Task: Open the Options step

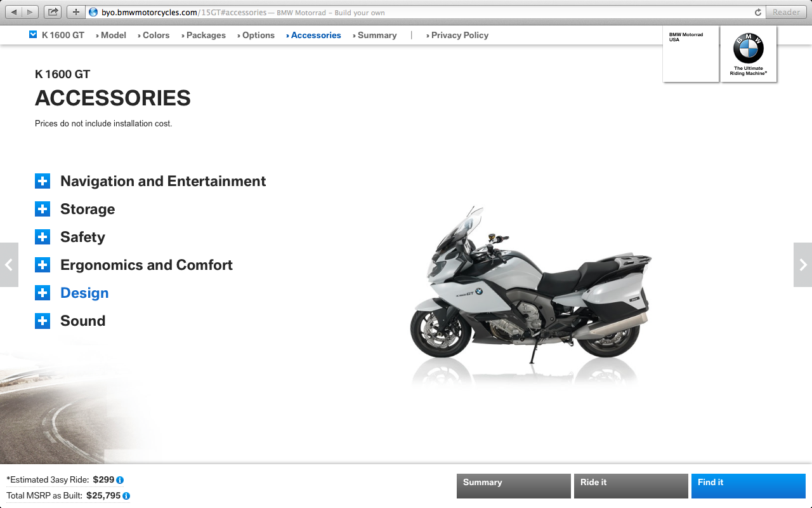Action: pyautogui.click(x=256, y=36)
